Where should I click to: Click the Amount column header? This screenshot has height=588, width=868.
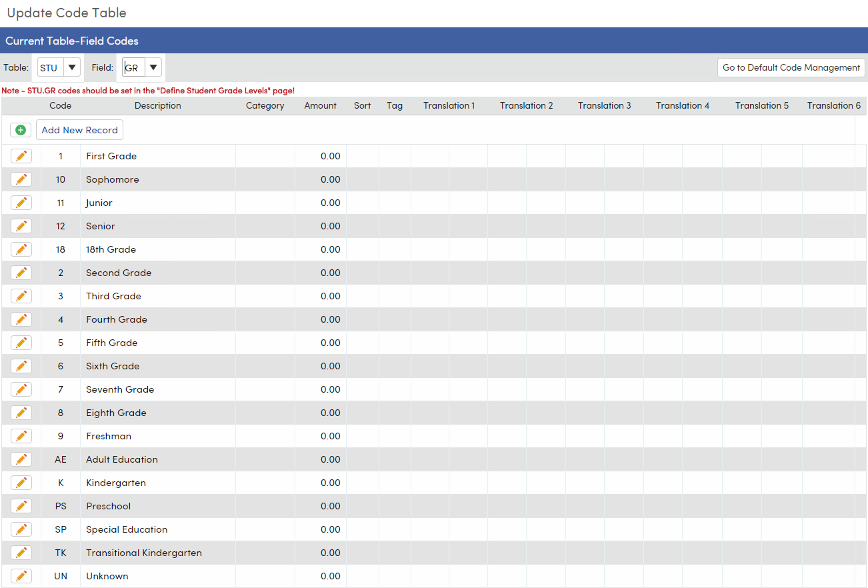click(x=321, y=105)
